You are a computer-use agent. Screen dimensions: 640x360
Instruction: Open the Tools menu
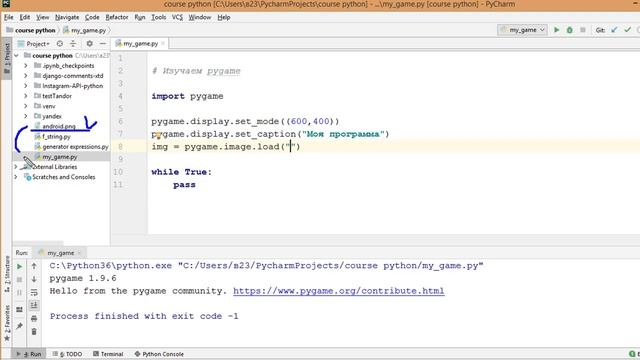pyautogui.click(x=158, y=17)
